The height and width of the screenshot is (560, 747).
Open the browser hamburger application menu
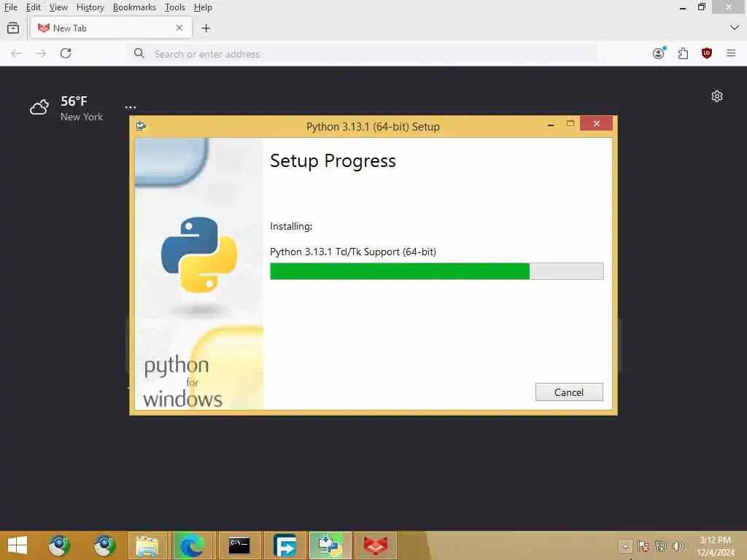click(x=731, y=53)
